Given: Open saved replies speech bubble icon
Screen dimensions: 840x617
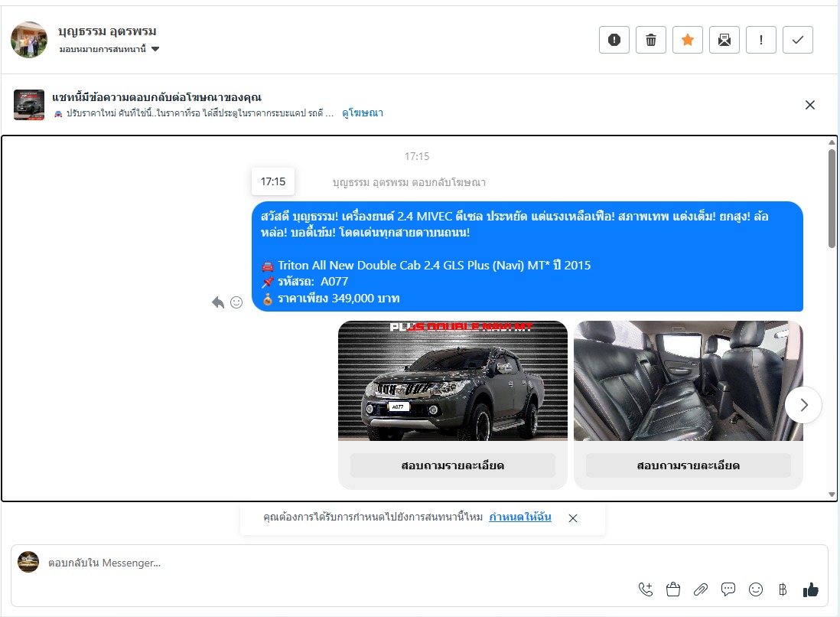Looking at the screenshot, I should [728, 589].
